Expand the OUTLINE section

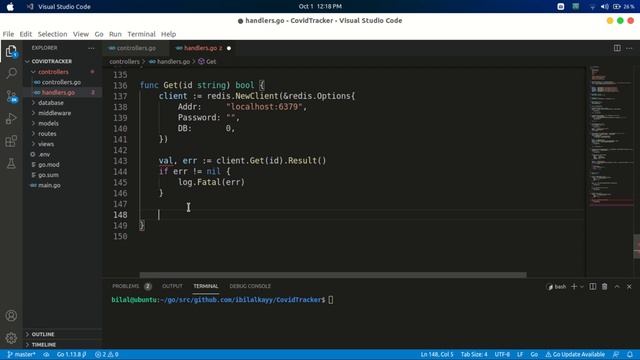point(42,334)
